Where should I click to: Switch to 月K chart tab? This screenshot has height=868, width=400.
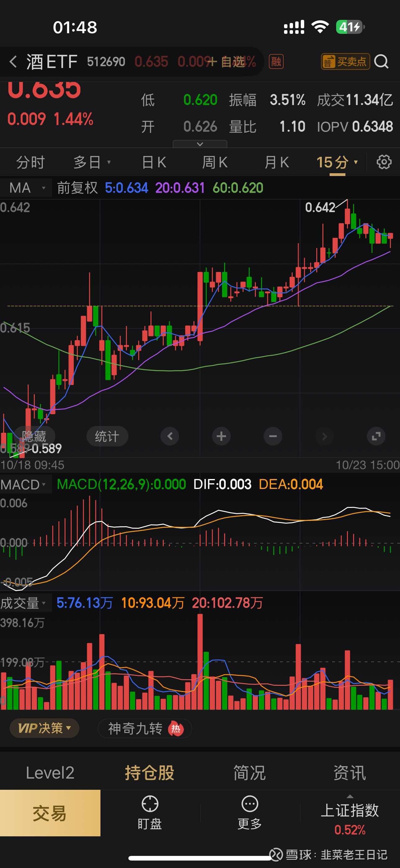276,162
